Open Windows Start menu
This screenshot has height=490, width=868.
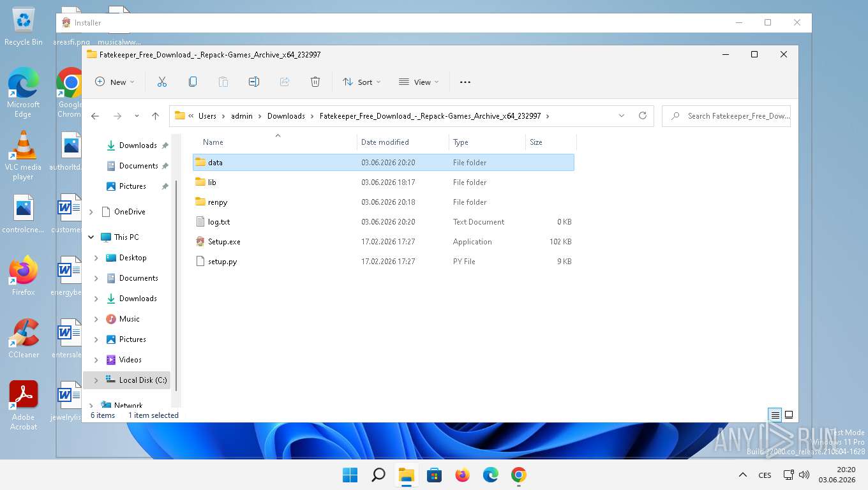350,475
